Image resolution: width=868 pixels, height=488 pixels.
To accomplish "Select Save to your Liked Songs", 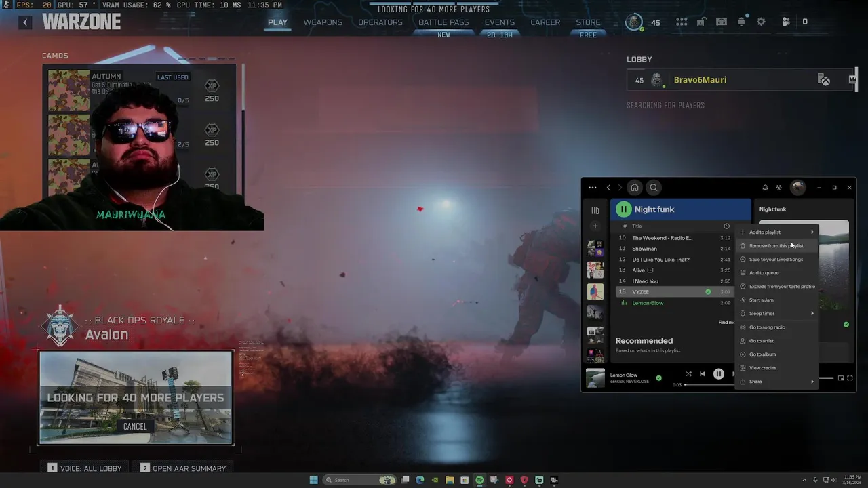I will 777,260.
